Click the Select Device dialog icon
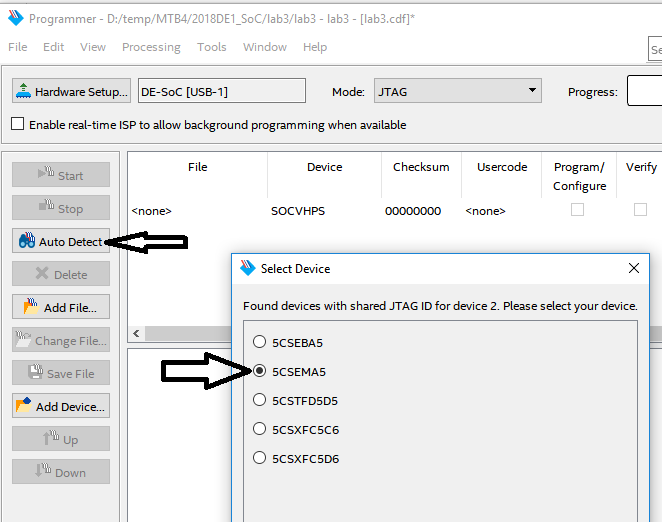 247,268
